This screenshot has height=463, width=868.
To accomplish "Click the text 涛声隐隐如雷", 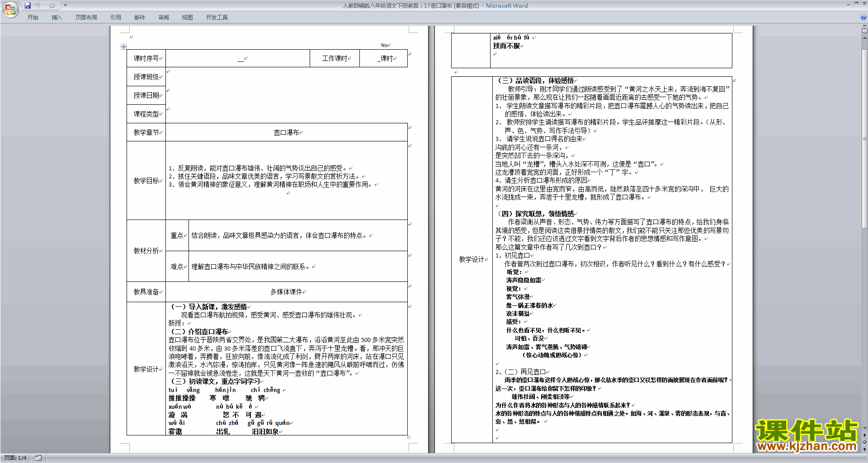I will click(524, 280).
